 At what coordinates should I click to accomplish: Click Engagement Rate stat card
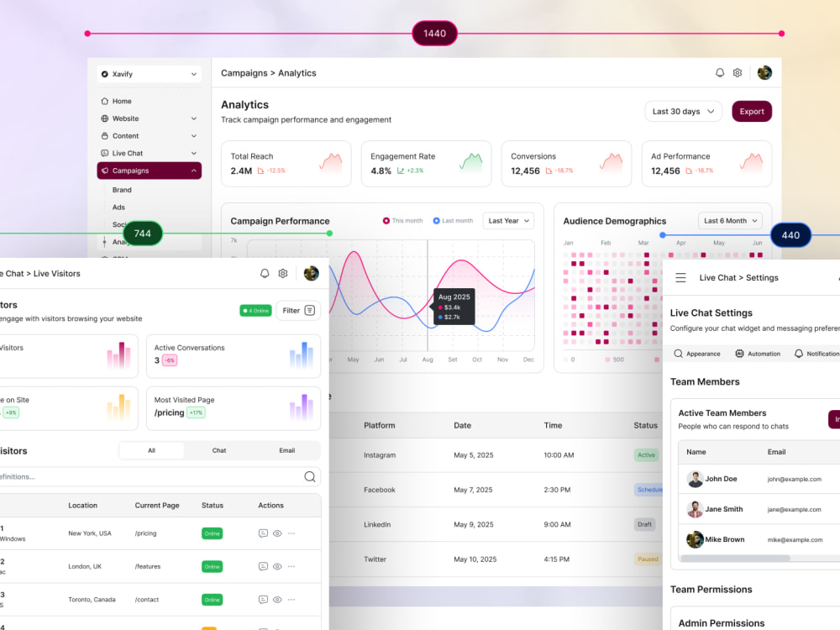point(426,164)
